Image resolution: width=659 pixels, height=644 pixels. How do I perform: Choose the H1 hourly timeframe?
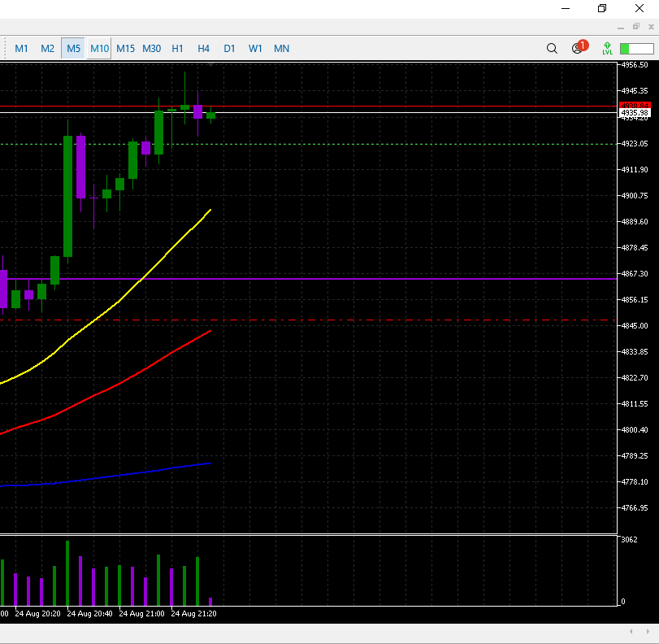click(x=177, y=49)
